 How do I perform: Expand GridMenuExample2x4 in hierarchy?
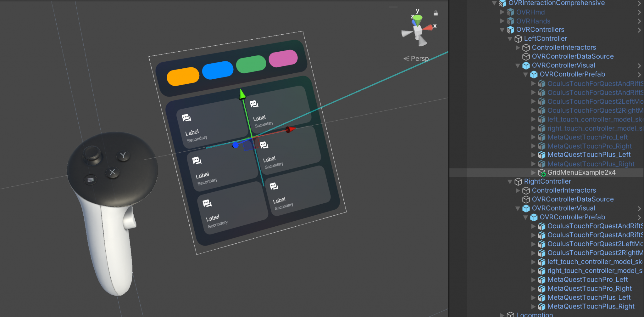pos(533,173)
